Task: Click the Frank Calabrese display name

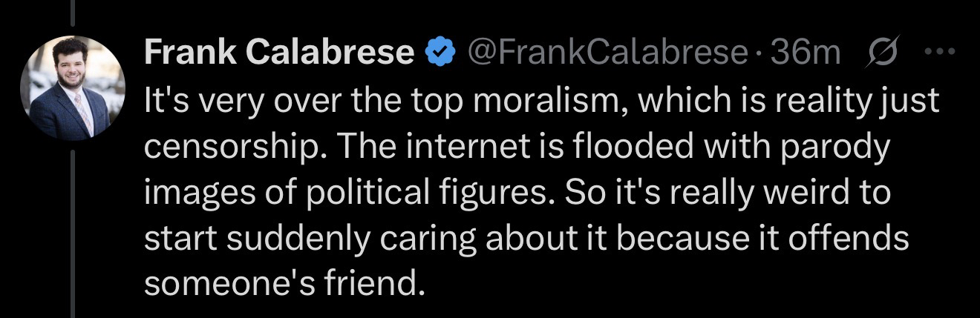Action: (x=279, y=52)
